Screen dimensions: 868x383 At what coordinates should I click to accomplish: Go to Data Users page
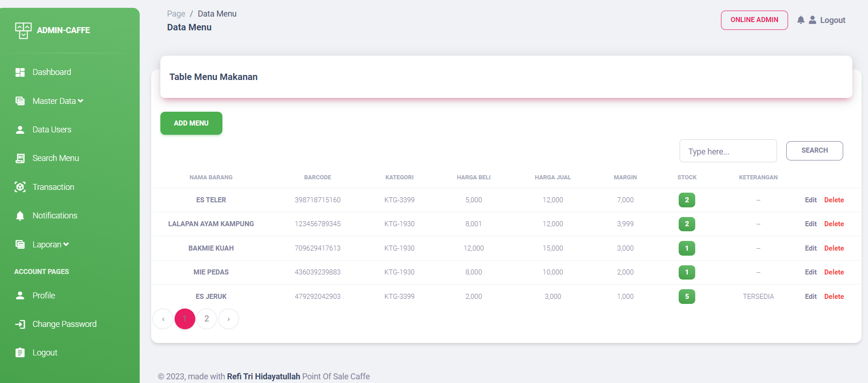click(x=52, y=130)
